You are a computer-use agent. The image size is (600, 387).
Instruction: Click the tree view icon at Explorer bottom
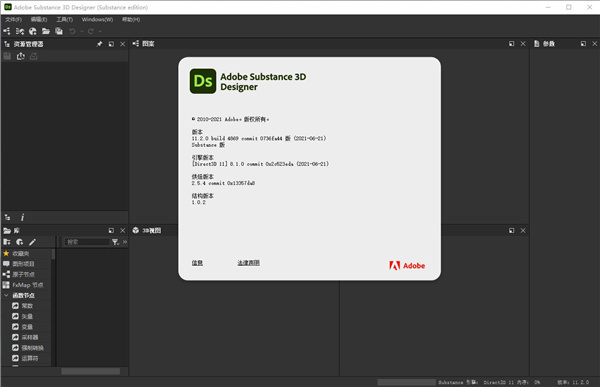(x=7, y=217)
